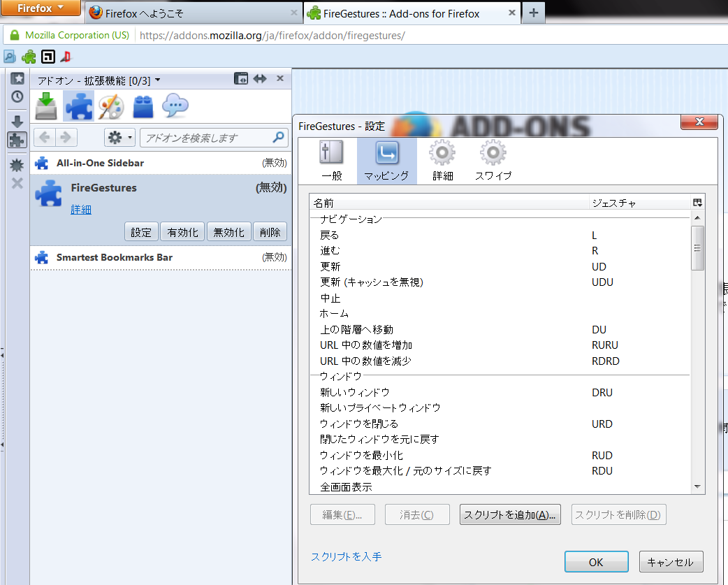
Task: Go forward in add-ons manager
Action: point(66,138)
